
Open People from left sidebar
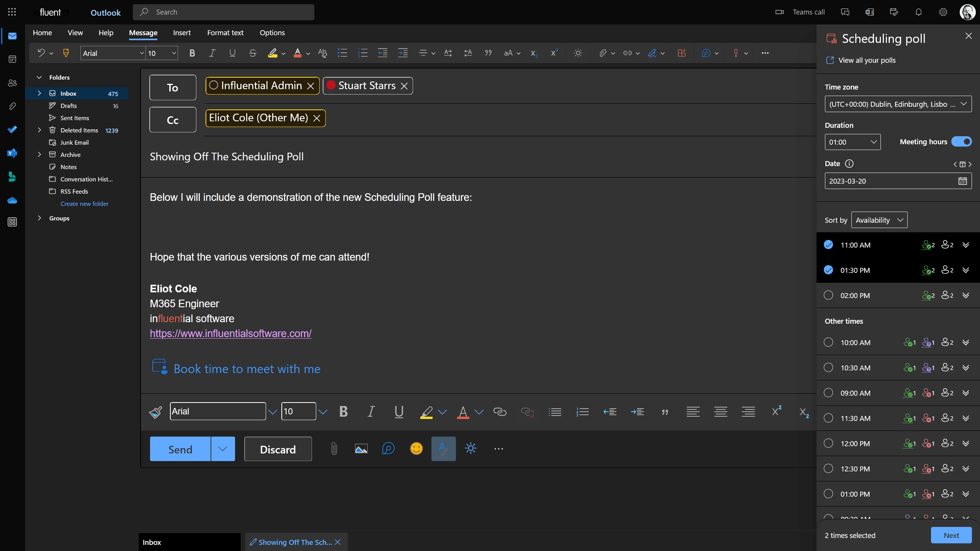point(12,83)
